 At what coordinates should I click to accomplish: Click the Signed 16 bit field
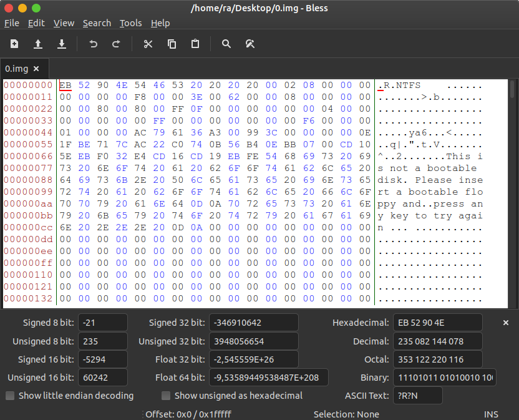point(102,359)
